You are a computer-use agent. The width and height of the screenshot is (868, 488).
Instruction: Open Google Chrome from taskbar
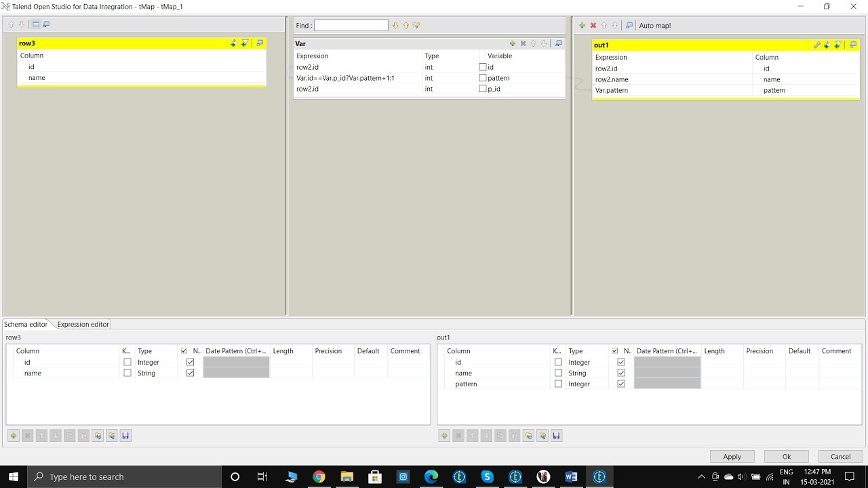click(319, 476)
